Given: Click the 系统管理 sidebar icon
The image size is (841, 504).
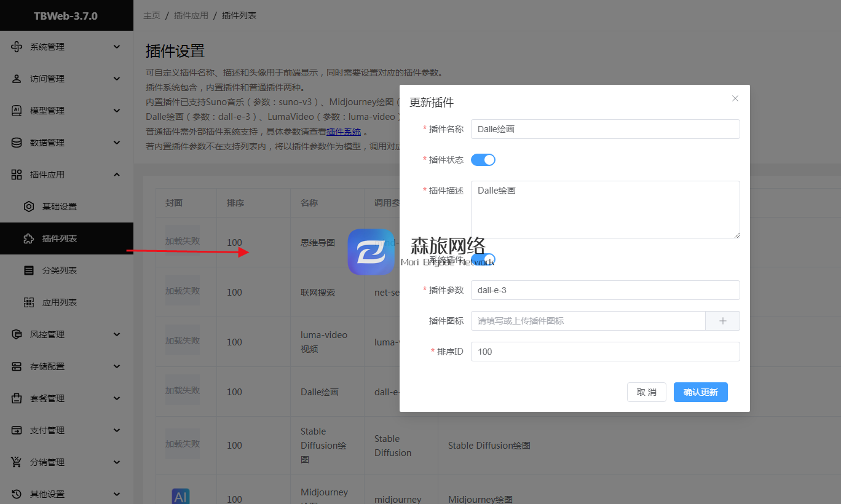Looking at the screenshot, I should tap(17, 47).
